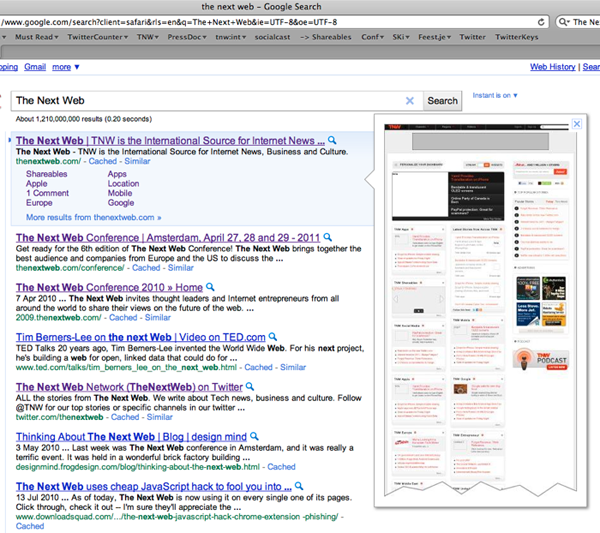
Task: Open The Next Web Conference 2010 Home result
Action: (x=109, y=287)
